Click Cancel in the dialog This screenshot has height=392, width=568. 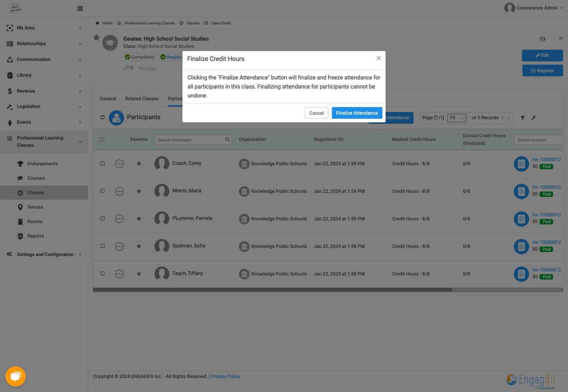point(317,113)
